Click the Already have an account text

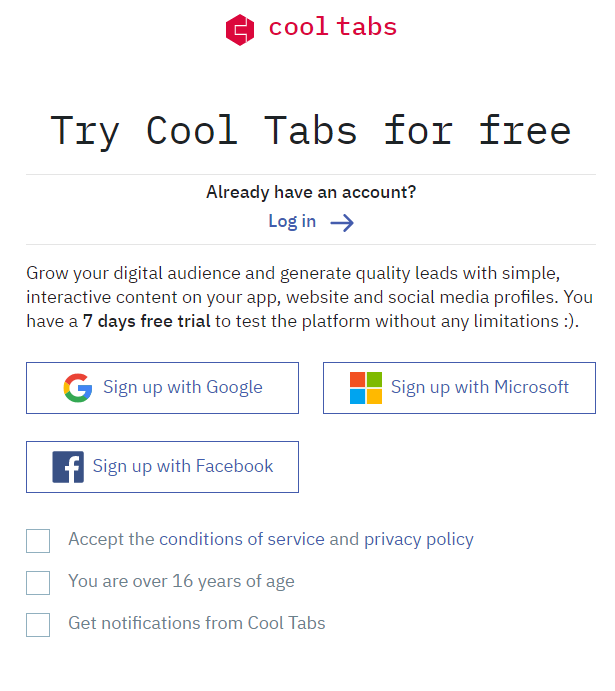pos(311,193)
